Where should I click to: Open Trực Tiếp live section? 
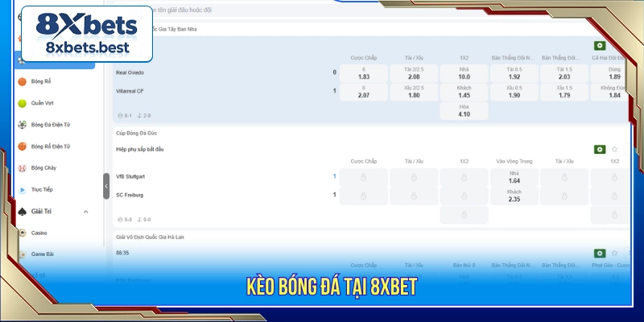click(42, 190)
